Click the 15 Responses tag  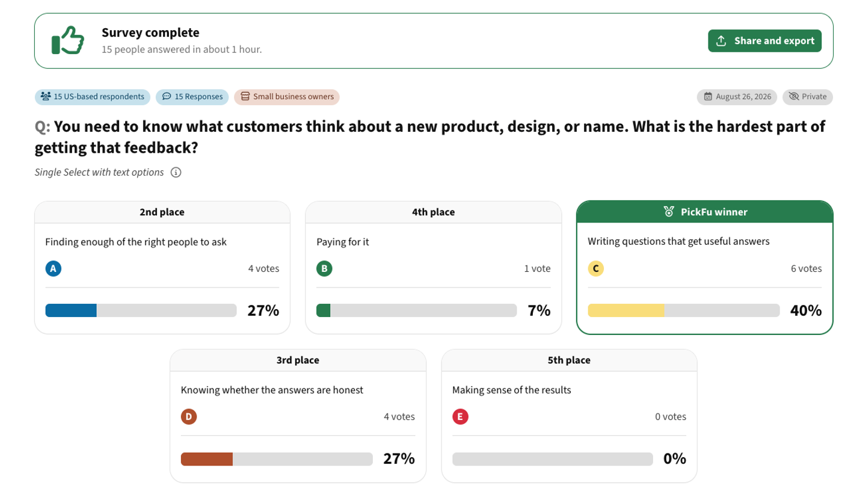click(192, 96)
